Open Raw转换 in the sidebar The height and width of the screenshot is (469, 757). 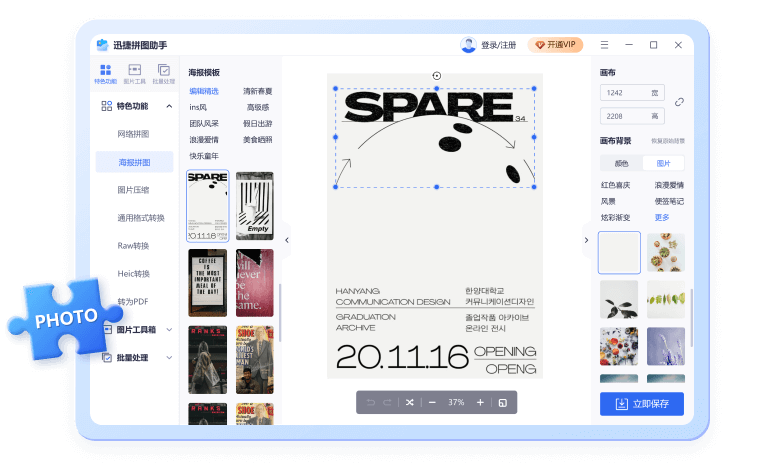pos(133,246)
